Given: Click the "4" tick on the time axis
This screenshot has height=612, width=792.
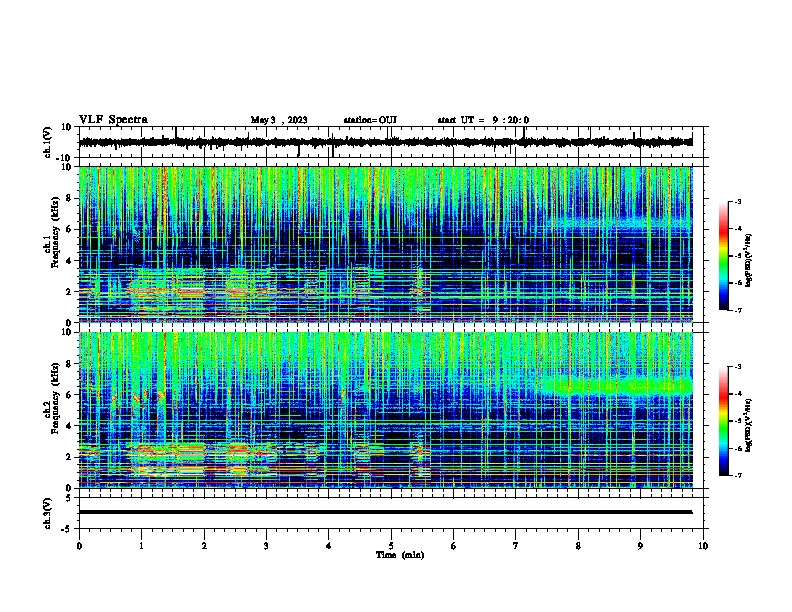Looking at the screenshot, I should (329, 546).
